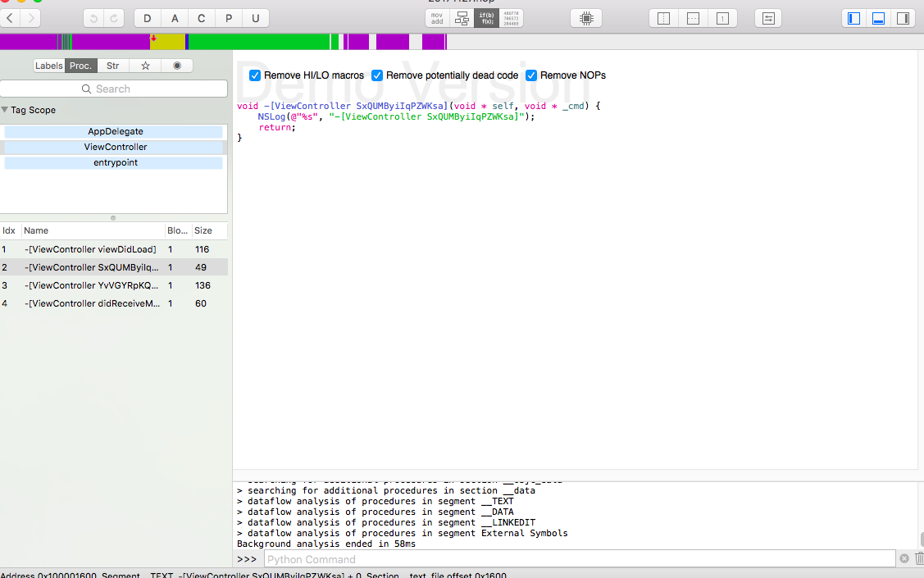This screenshot has height=578, width=924.
Task: Split view horizontally icon
Action: 693,18
